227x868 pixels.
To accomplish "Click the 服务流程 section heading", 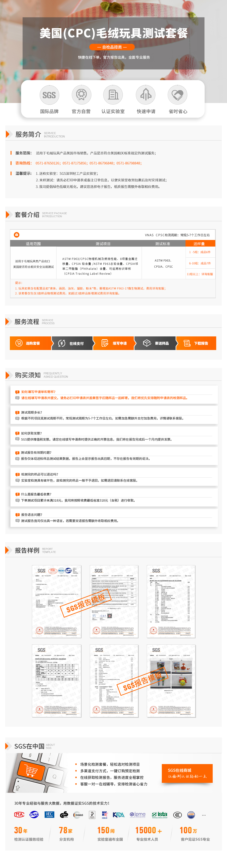I will 26,322.
